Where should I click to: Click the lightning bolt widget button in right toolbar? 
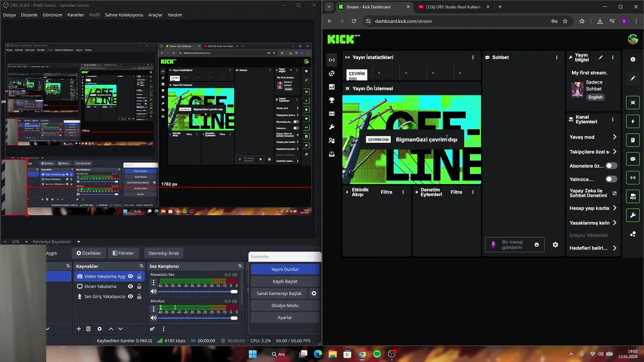(x=633, y=122)
